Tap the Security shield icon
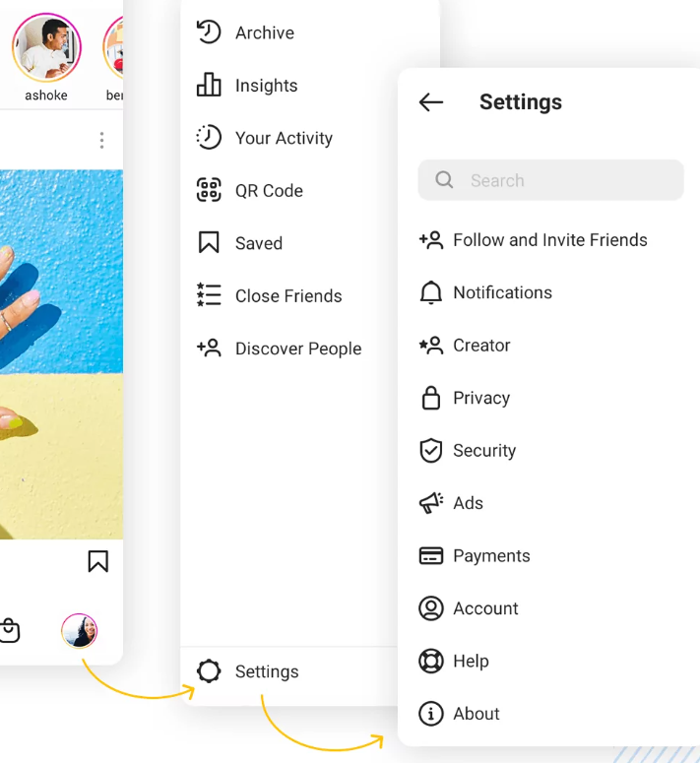700x763 pixels. 431,450
